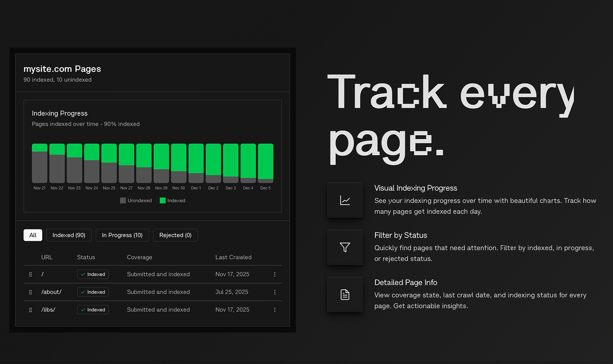613x364 pixels.
Task: Open the row actions menu for /about/
Action: (x=274, y=292)
